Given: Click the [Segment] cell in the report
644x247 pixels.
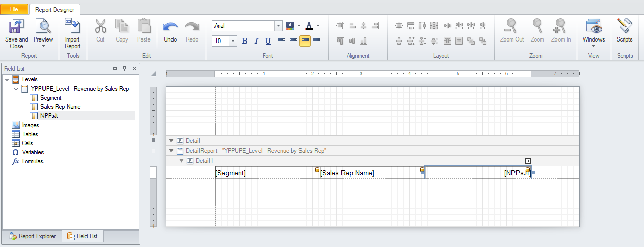Looking at the screenshot, I should pyautogui.click(x=268, y=173).
